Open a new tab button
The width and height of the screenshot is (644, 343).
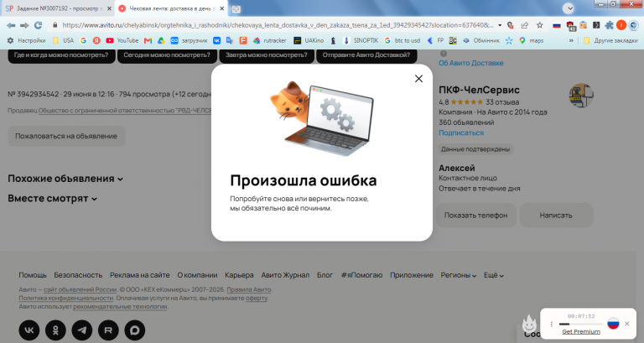tap(236, 9)
